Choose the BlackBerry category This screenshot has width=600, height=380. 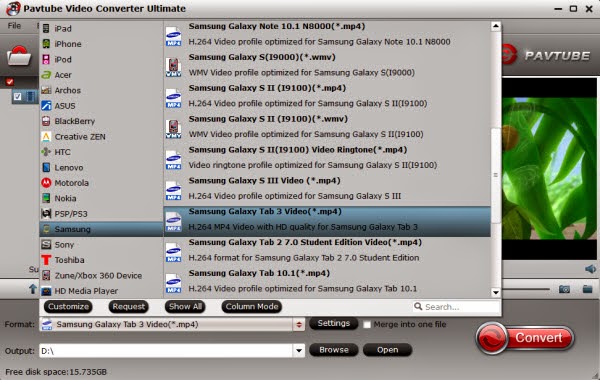tap(101, 121)
